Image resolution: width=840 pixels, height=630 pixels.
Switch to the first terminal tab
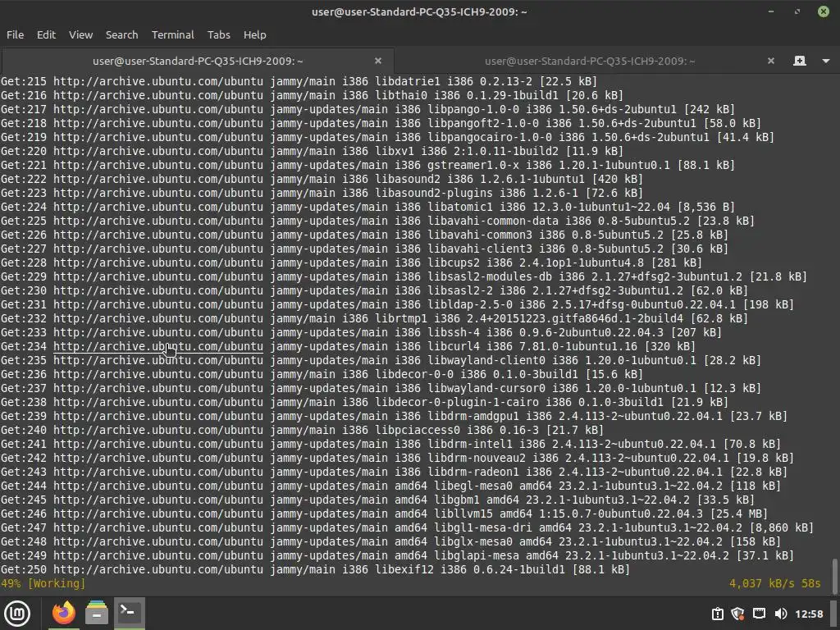pos(198,61)
